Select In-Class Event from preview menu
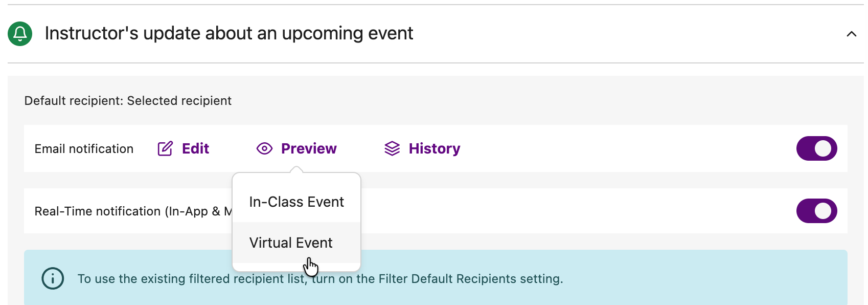 (296, 202)
